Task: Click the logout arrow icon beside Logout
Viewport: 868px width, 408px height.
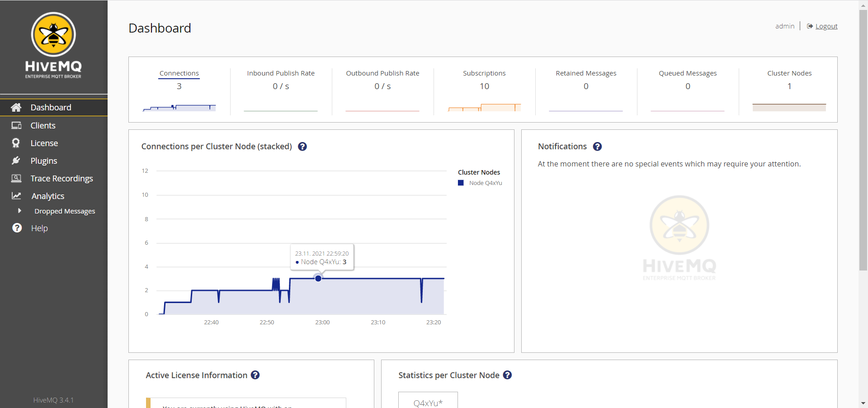Action: [x=810, y=26]
